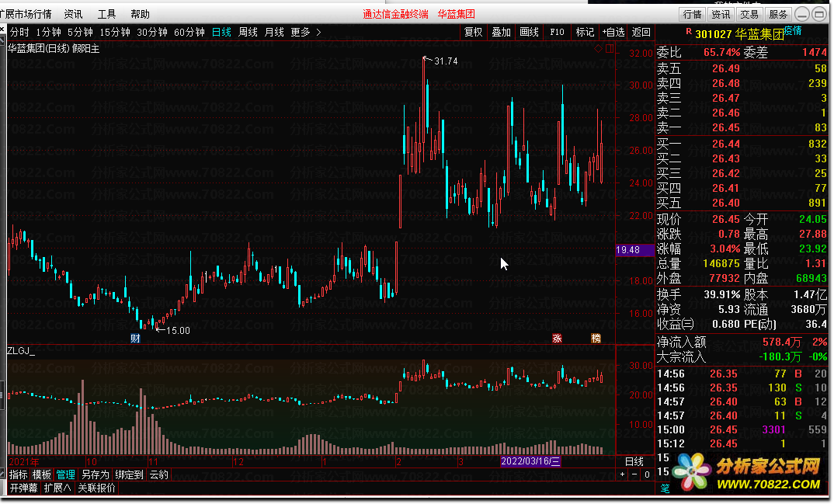Open the 标记 mark options

[x=585, y=33]
